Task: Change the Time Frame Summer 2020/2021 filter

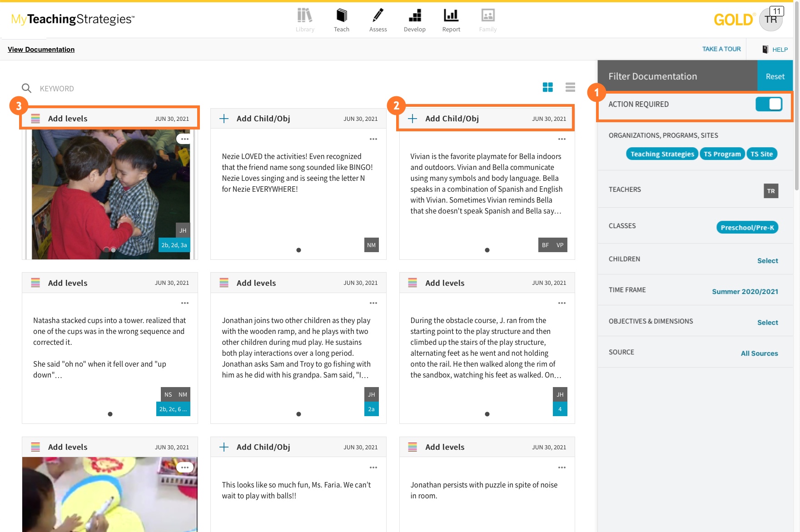Action: 745,292
